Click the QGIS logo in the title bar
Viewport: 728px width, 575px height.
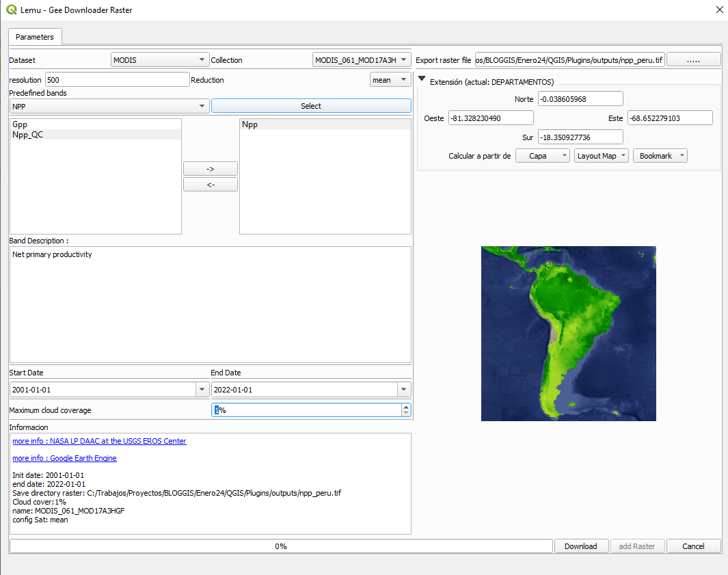[11, 10]
